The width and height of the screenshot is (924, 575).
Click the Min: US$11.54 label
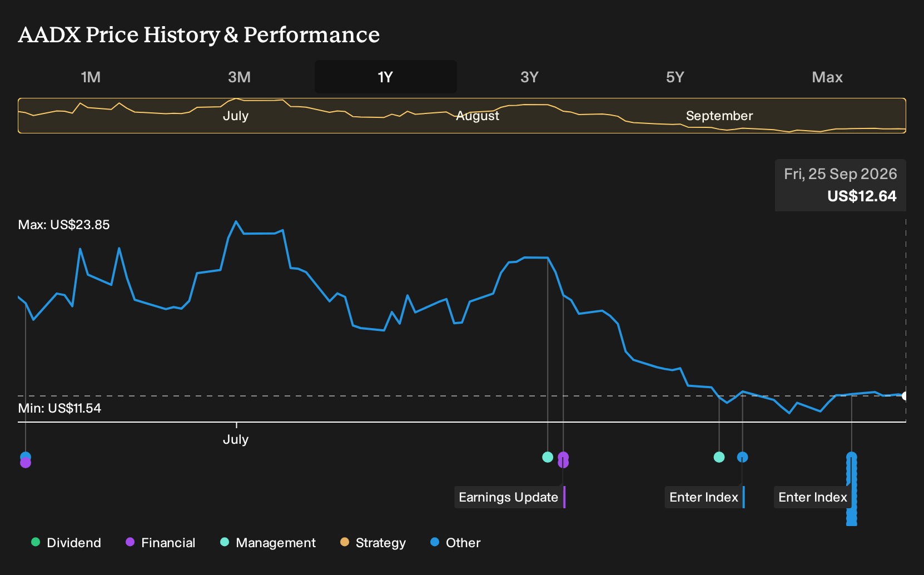click(59, 408)
